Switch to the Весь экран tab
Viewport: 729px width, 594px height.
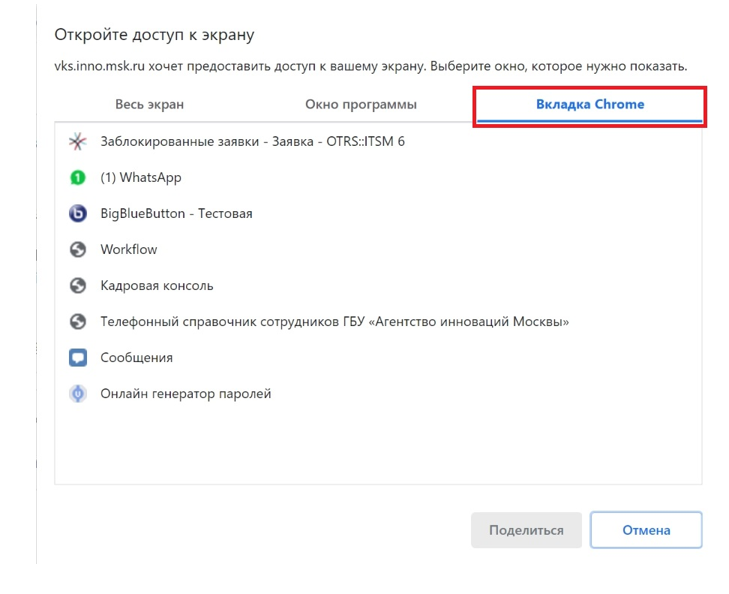(150, 105)
